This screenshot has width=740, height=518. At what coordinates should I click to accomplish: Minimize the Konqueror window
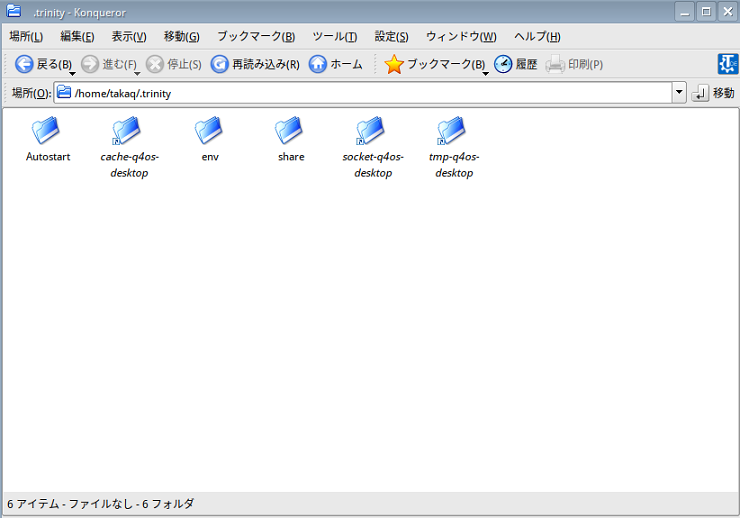pos(684,11)
